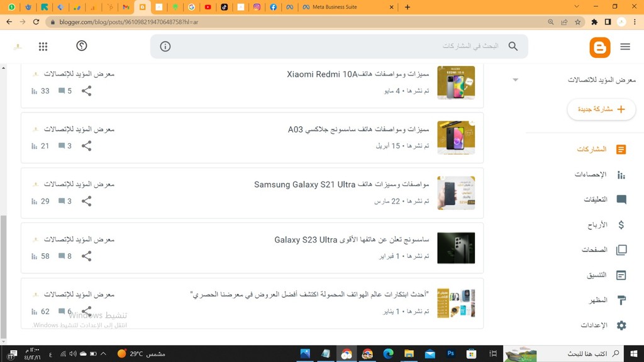The width and height of the screenshot is (644, 362).
Task: Open the search info icon
Action: (165, 47)
